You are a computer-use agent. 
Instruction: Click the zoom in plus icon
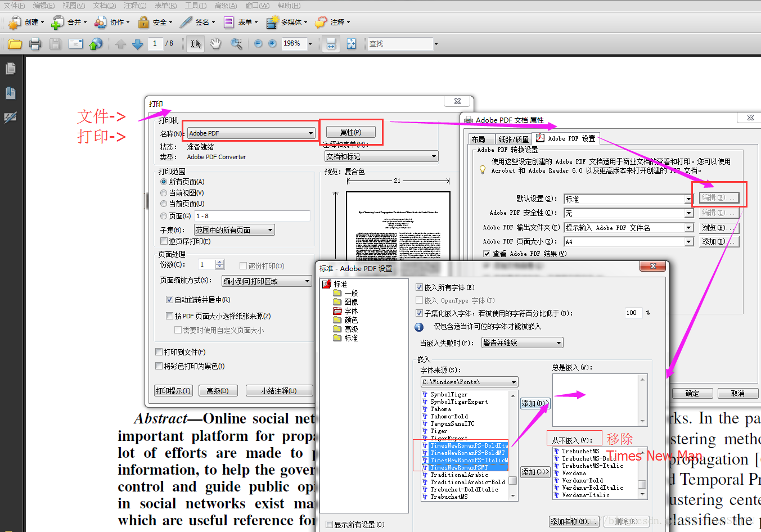[272, 44]
